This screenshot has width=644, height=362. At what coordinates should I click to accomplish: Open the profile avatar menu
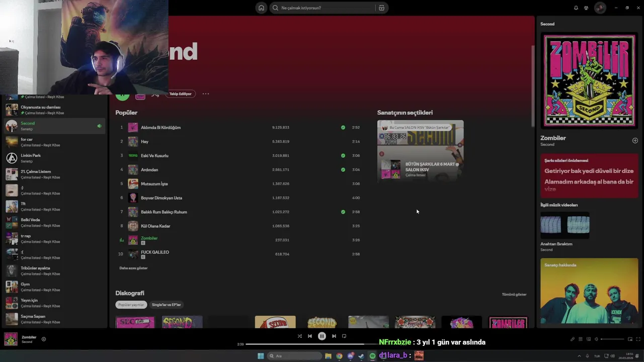click(600, 8)
